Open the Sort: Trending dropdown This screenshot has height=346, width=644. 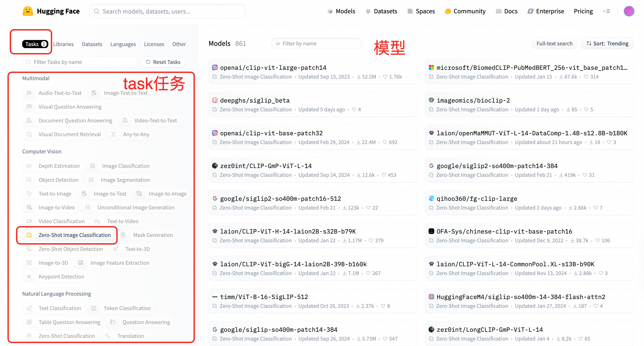pyautogui.click(x=607, y=44)
